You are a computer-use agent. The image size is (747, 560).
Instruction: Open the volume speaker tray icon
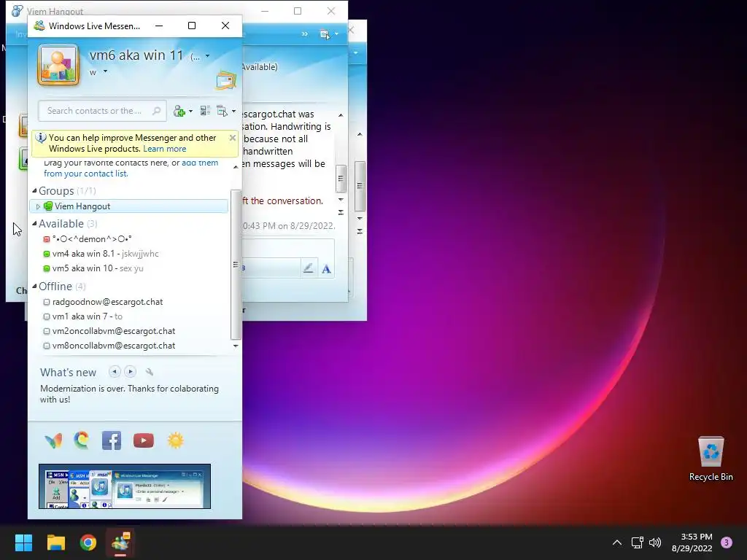[655, 542]
